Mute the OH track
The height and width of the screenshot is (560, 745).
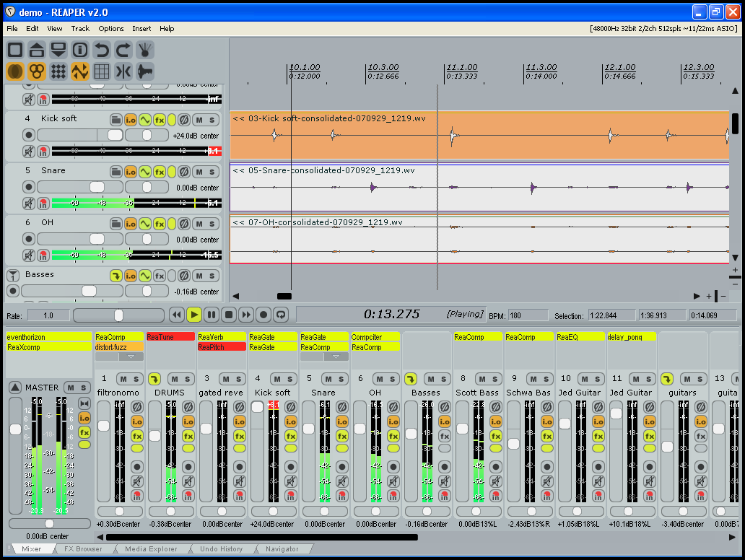tap(199, 224)
